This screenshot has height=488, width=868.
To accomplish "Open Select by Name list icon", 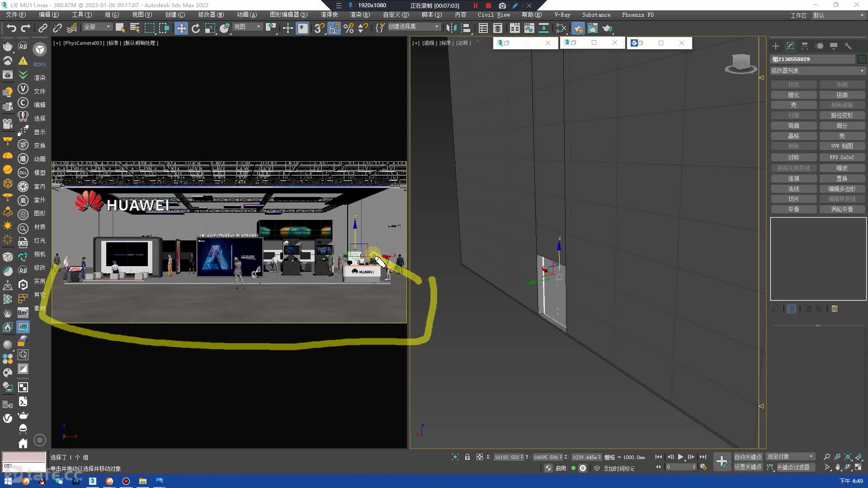I will [x=135, y=28].
